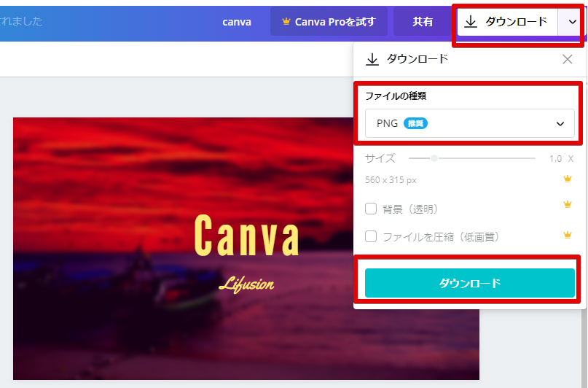Click the 推奨 badge next to PNG
Viewport: 588px width, 388px height.
pos(415,123)
